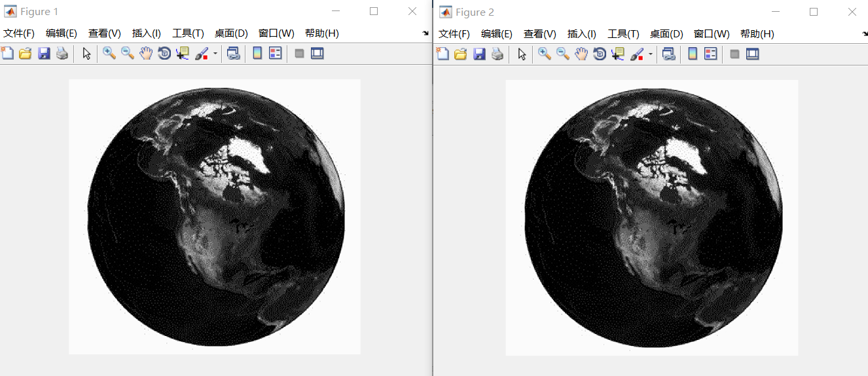
Task: Save figure icon in Figure 1 toolbar
Action: click(44, 54)
